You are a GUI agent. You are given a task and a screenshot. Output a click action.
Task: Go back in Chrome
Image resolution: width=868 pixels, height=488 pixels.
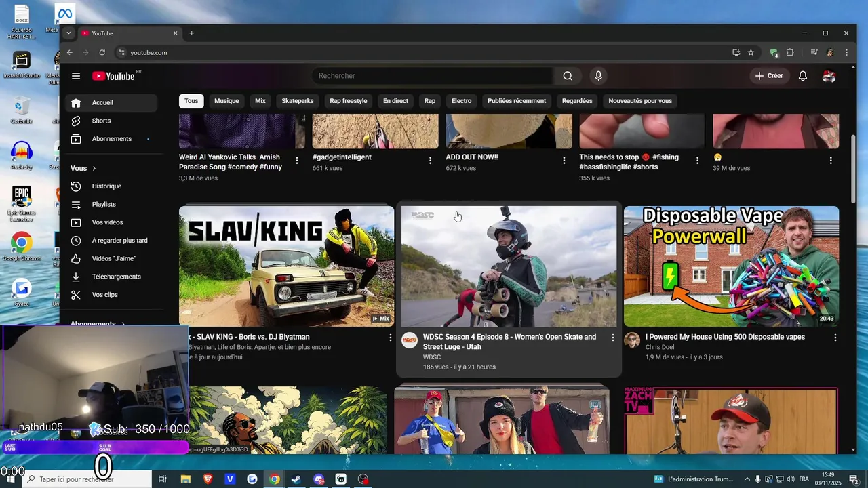pos(69,52)
